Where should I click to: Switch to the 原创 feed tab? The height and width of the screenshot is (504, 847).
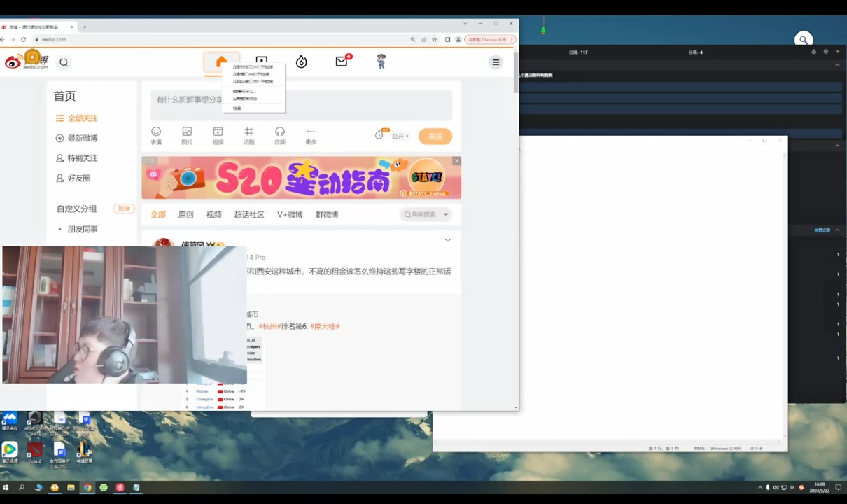pyautogui.click(x=186, y=214)
